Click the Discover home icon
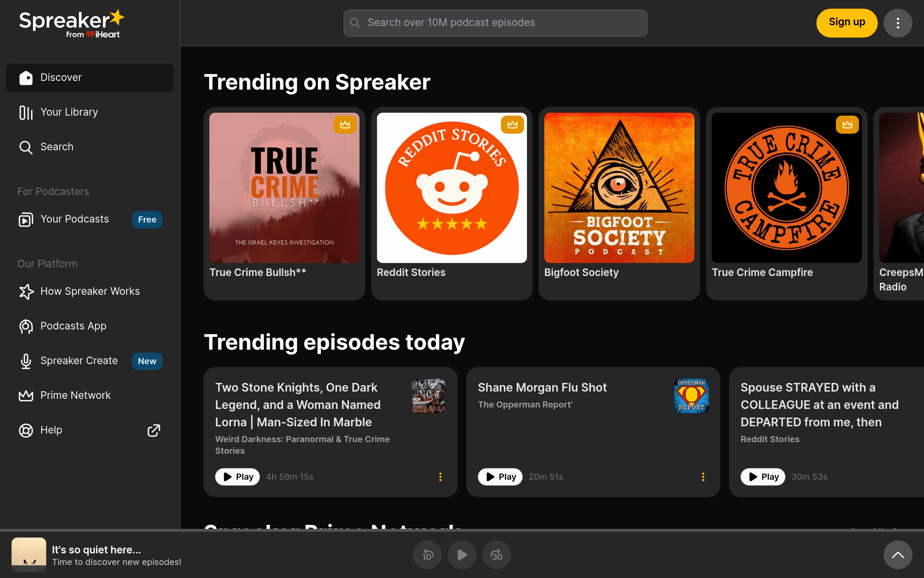Viewport: 924px width, 578px height. (26, 78)
